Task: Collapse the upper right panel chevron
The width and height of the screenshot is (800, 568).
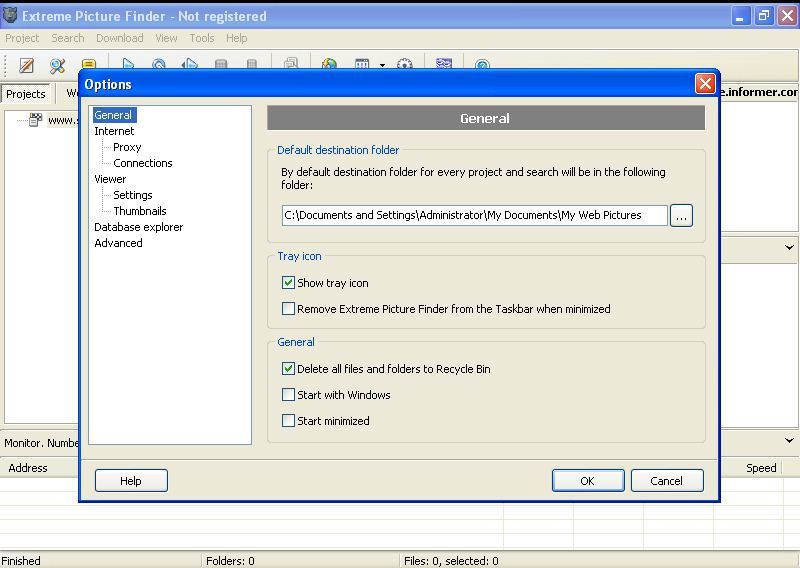Action: click(x=789, y=248)
